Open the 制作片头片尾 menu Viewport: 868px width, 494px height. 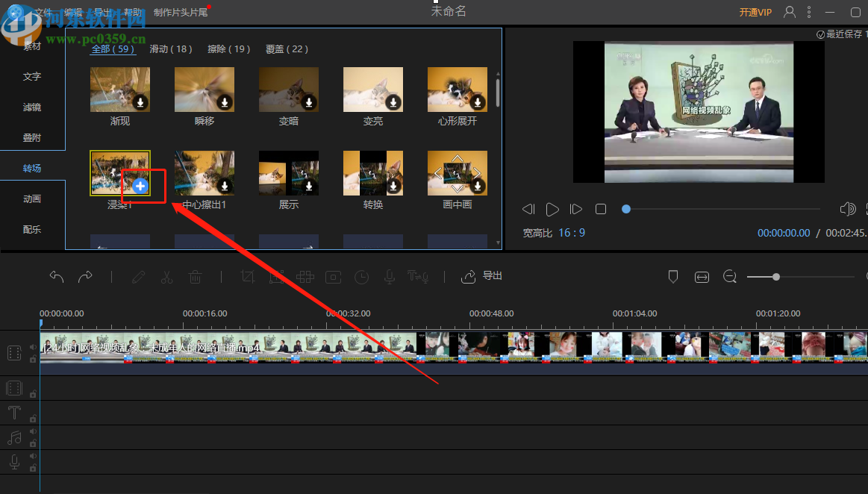(181, 12)
